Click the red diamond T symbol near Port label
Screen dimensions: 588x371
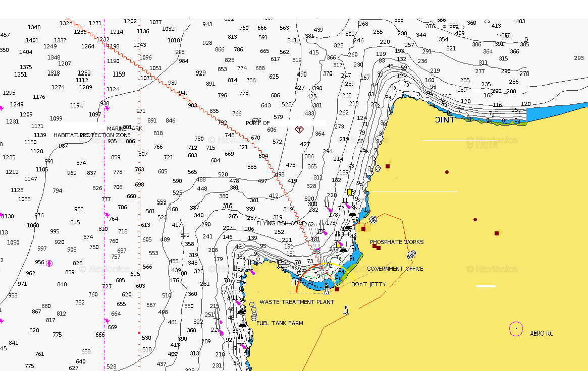[299, 130]
